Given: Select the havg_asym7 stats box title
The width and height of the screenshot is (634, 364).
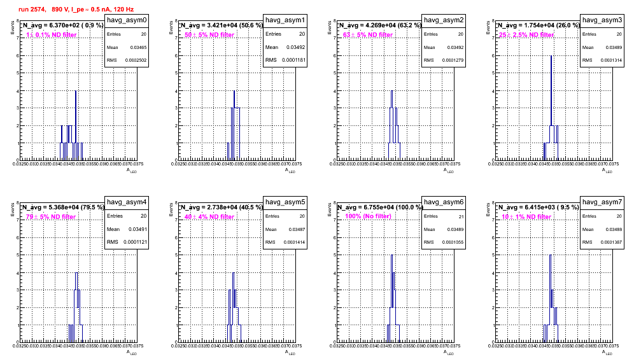Looking at the screenshot, I should pos(602,202).
